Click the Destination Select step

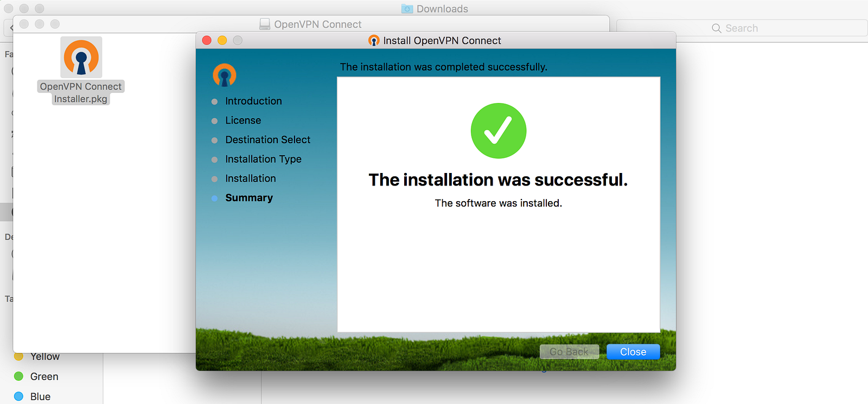point(268,140)
